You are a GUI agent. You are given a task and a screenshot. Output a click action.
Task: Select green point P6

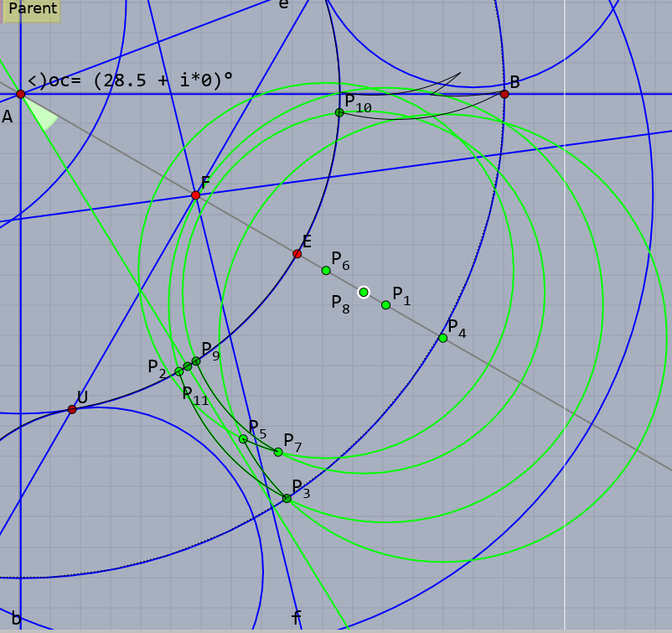pyautogui.click(x=326, y=271)
